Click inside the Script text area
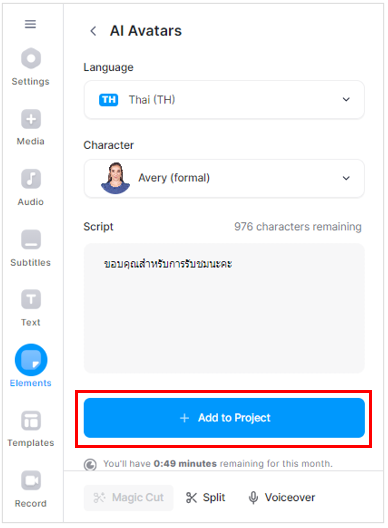 [224, 308]
